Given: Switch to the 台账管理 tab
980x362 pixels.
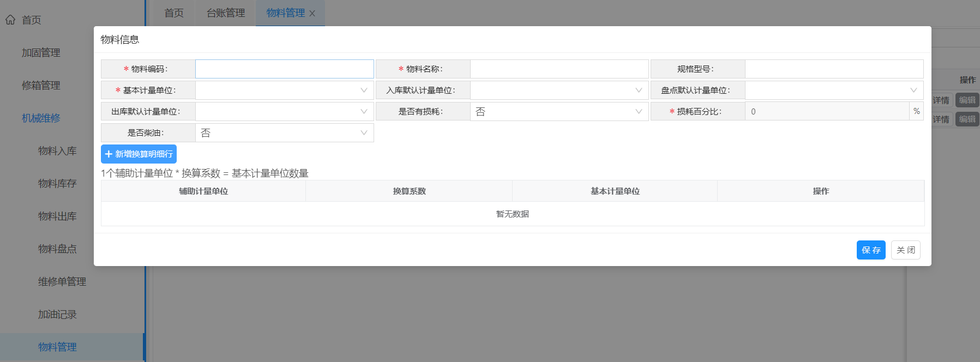Looking at the screenshot, I should (x=226, y=13).
